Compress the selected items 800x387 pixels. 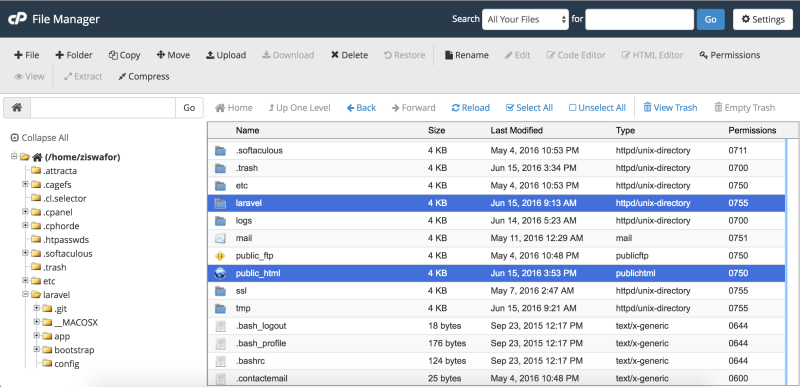[x=144, y=76]
